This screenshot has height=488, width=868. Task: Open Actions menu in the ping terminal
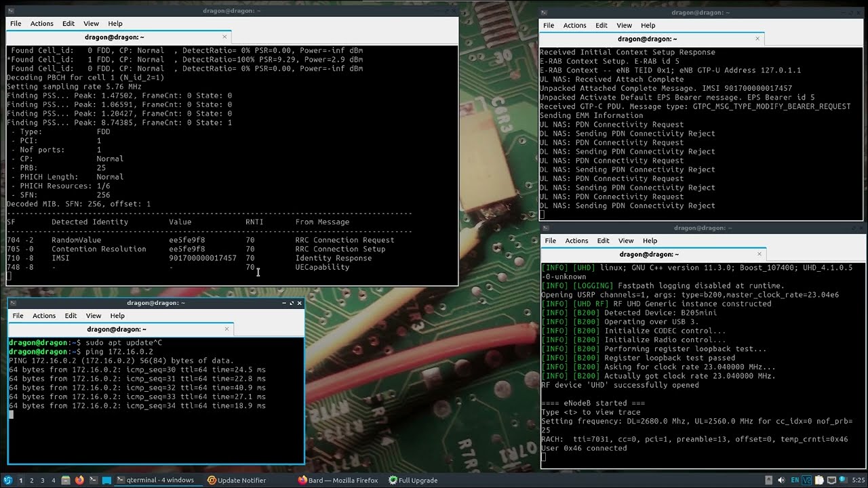[x=44, y=316]
